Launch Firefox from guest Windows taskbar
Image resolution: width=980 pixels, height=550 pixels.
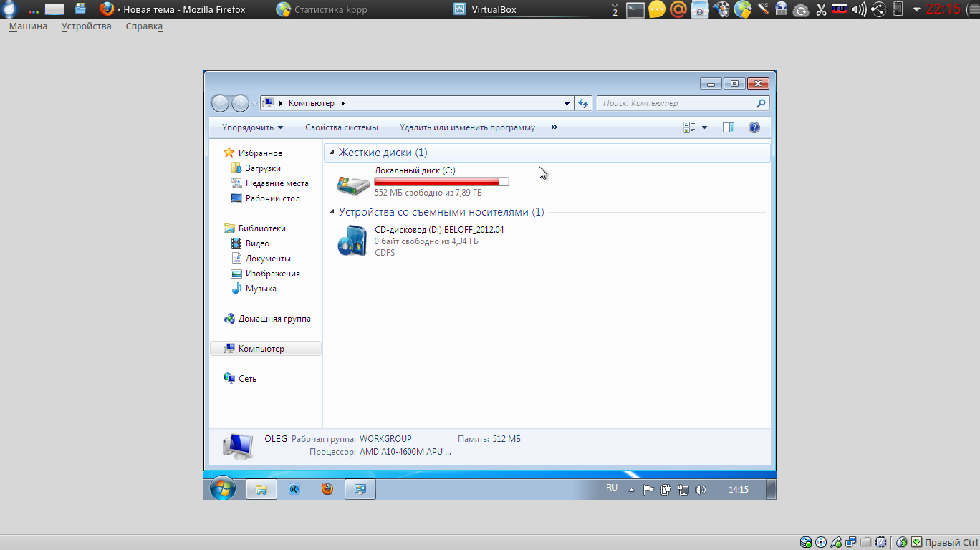pyautogui.click(x=327, y=489)
